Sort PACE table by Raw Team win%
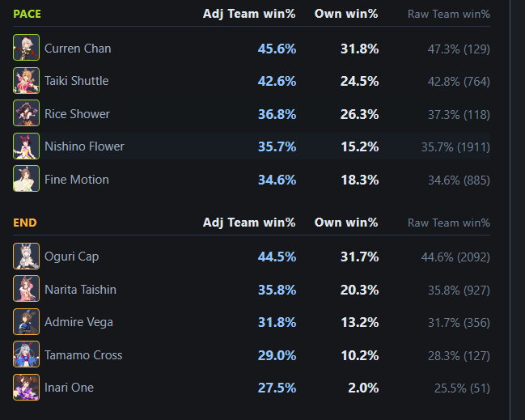The height and width of the screenshot is (420, 525). tap(449, 14)
